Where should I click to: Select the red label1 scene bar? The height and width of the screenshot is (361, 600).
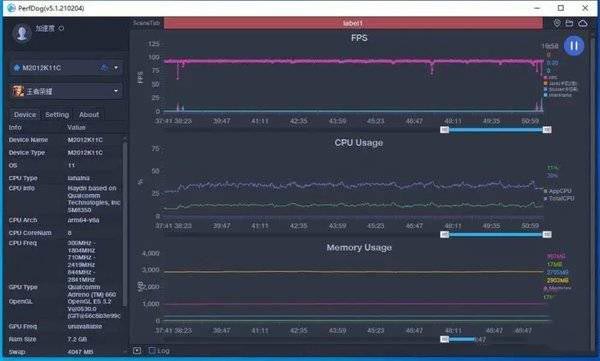pyautogui.click(x=353, y=23)
